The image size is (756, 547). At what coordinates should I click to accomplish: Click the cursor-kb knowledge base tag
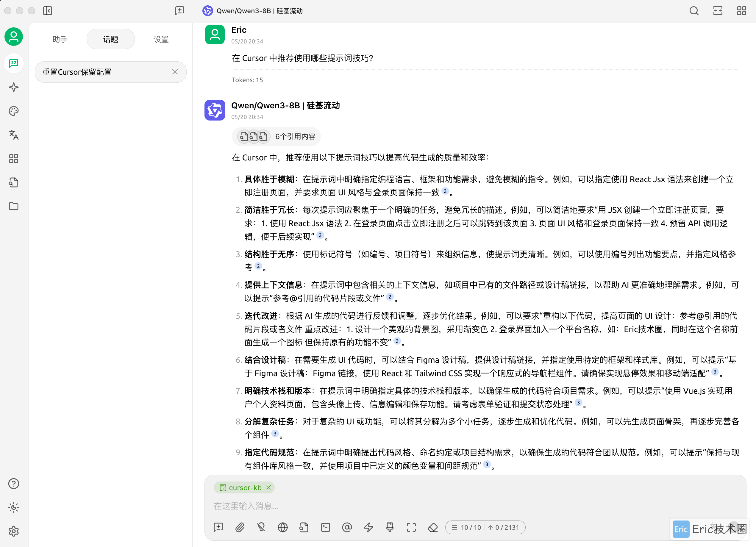[244, 488]
